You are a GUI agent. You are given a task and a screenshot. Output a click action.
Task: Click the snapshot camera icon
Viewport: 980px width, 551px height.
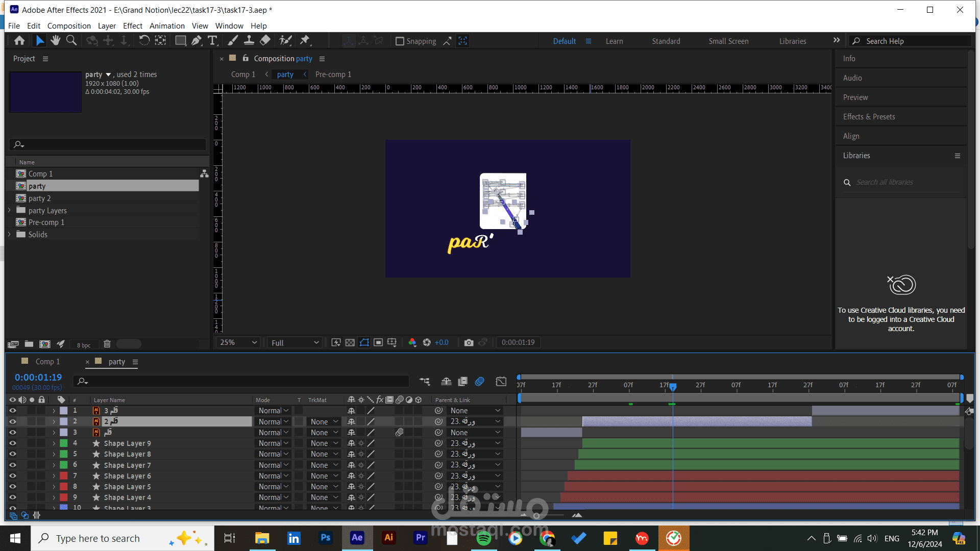pyautogui.click(x=469, y=342)
